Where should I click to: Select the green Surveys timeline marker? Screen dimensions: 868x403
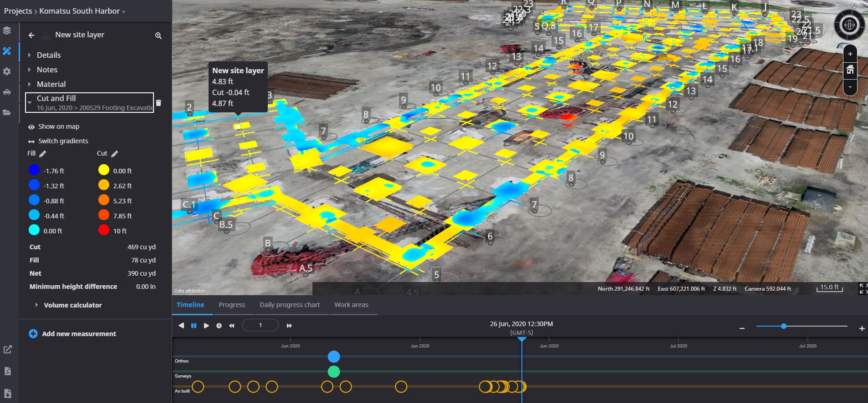[334, 372]
